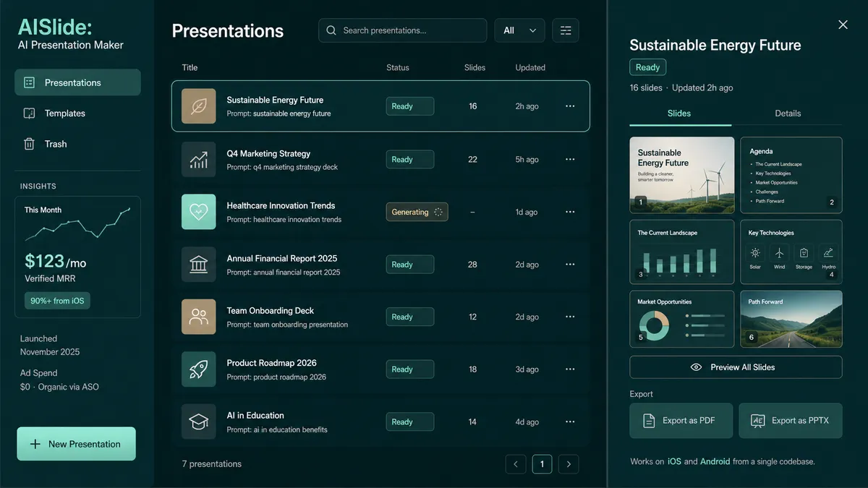This screenshot has height=488, width=868.
Task: Click Preview All Slides button
Action: click(x=736, y=367)
